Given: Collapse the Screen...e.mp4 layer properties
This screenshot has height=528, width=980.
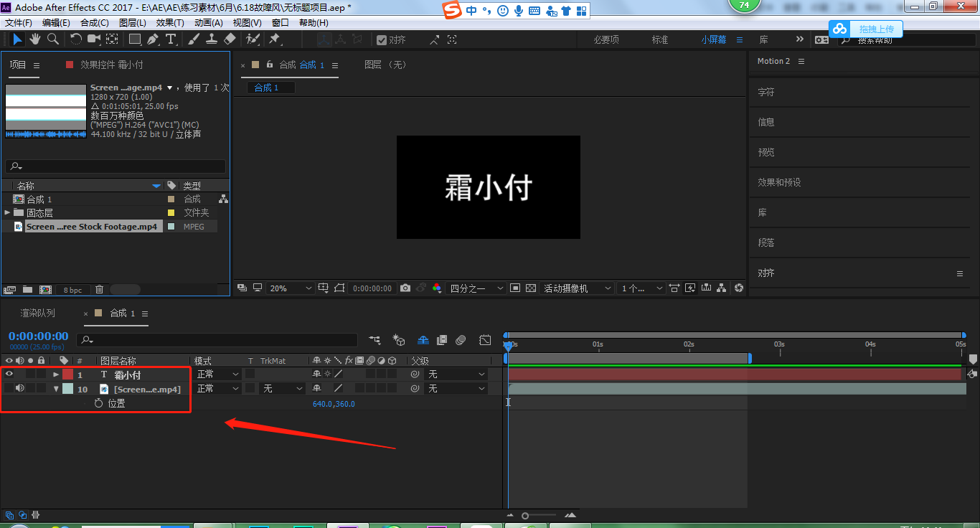Looking at the screenshot, I should [x=56, y=389].
